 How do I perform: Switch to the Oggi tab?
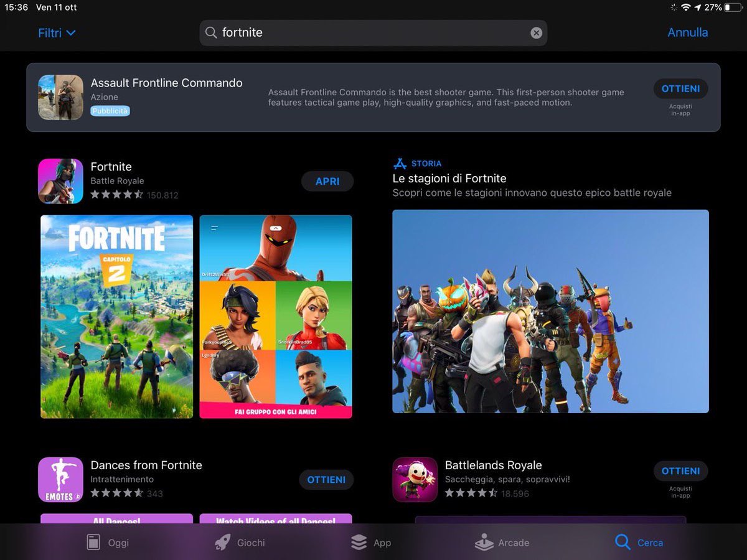107,543
